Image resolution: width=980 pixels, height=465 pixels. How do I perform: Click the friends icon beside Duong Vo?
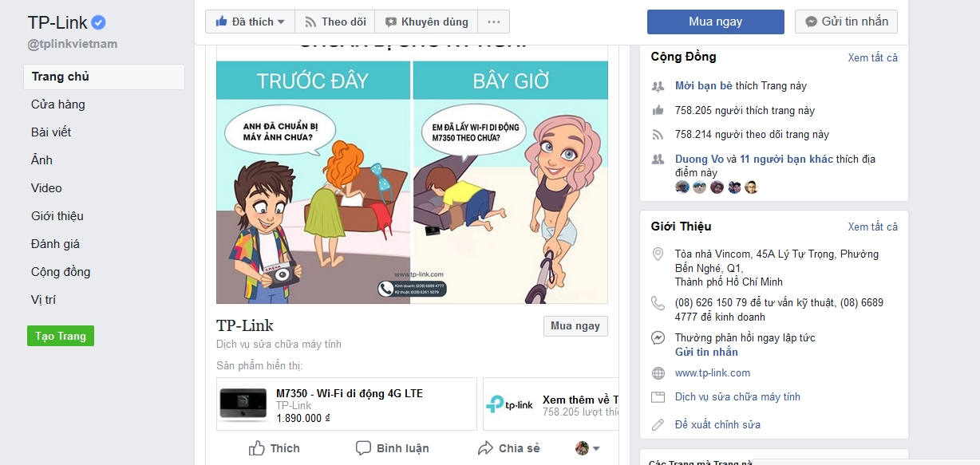click(x=658, y=160)
